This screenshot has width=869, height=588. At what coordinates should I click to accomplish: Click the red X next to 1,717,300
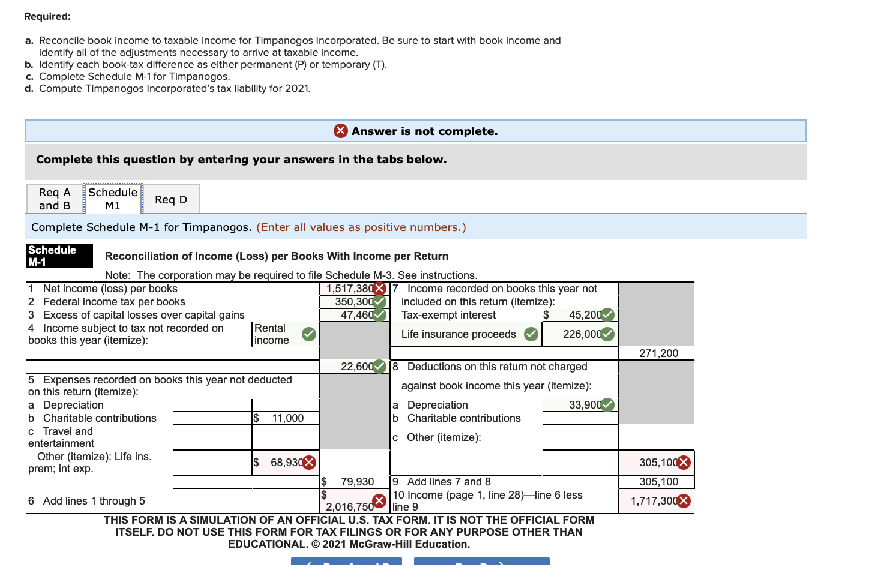[x=684, y=501]
